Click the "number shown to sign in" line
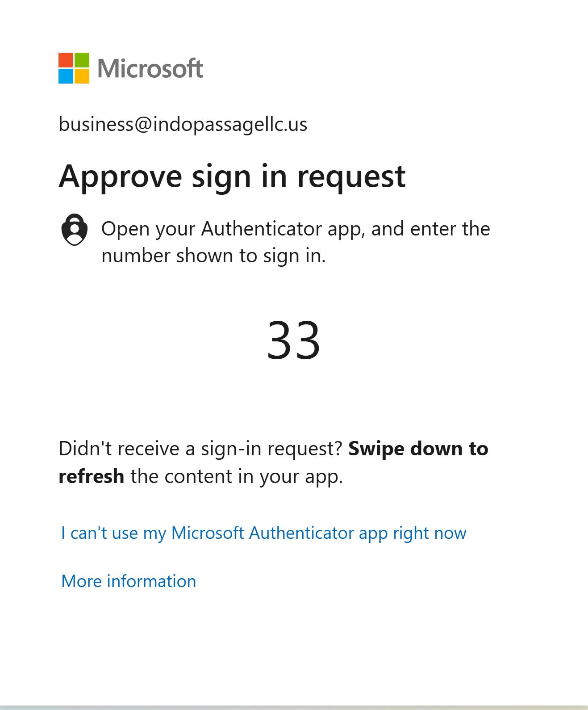 click(213, 256)
